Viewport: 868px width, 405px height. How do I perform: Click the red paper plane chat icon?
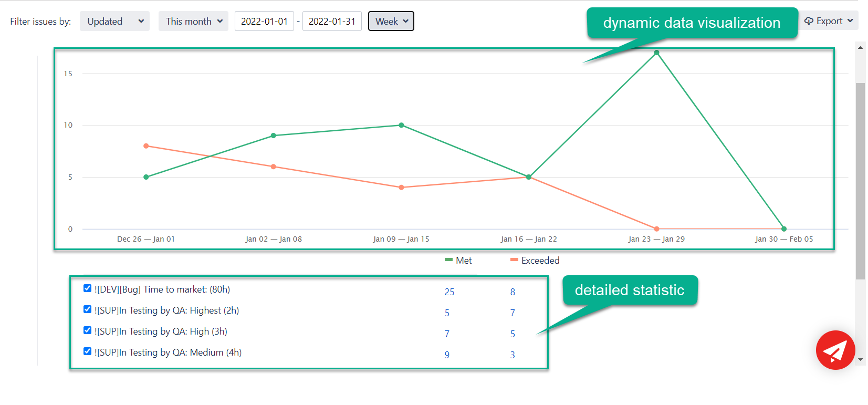[835, 350]
